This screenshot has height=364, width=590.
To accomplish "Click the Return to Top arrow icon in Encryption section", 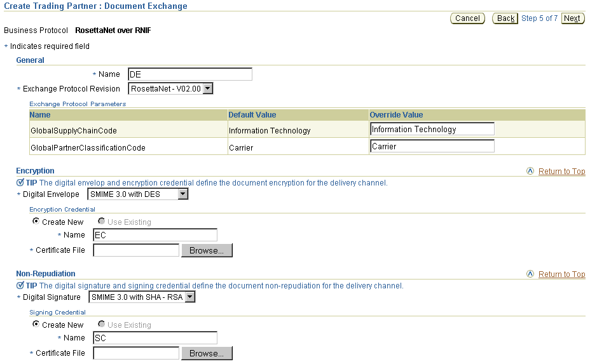I will (x=530, y=171).
